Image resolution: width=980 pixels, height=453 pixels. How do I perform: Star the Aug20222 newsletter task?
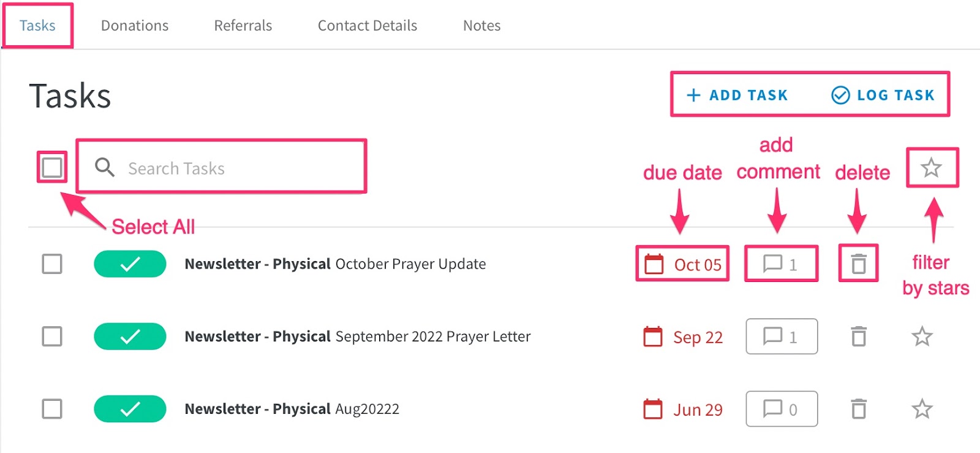[x=922, y=408]
